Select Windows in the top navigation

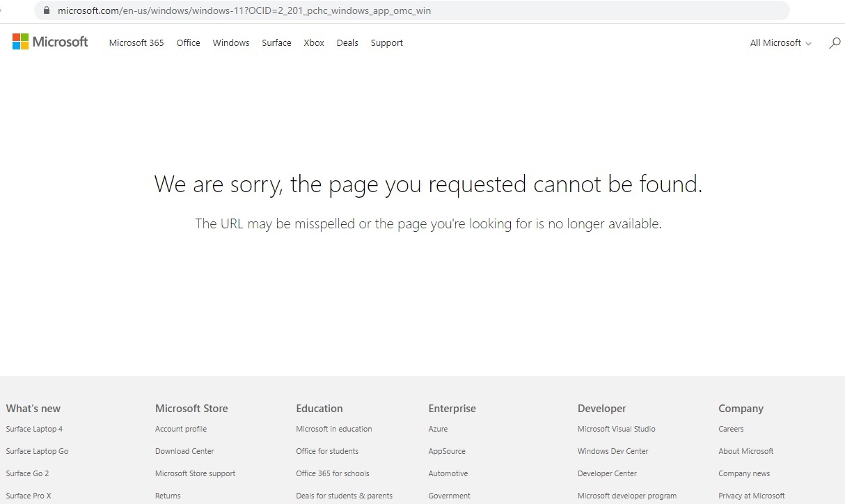(231, 42)
